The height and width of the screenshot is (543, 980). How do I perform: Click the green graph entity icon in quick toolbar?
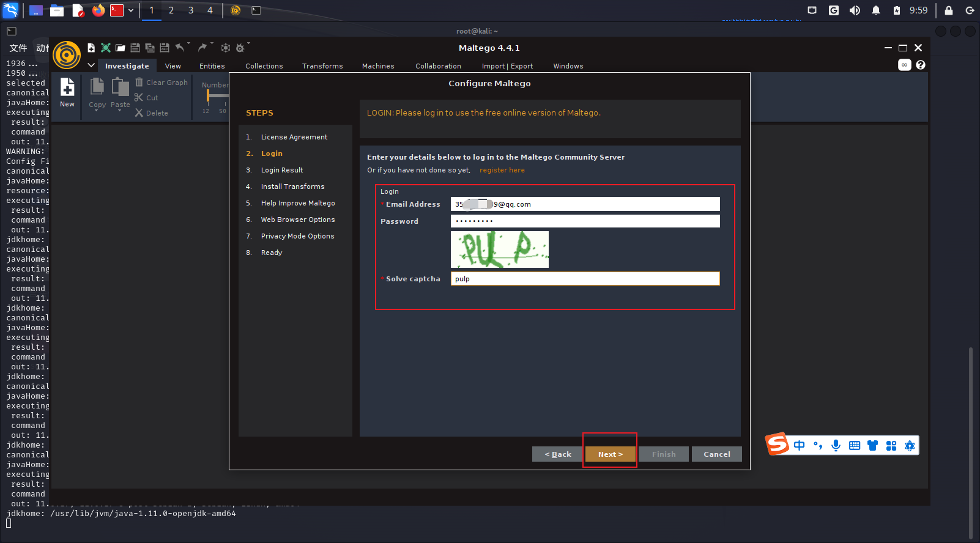pos(106,48)
